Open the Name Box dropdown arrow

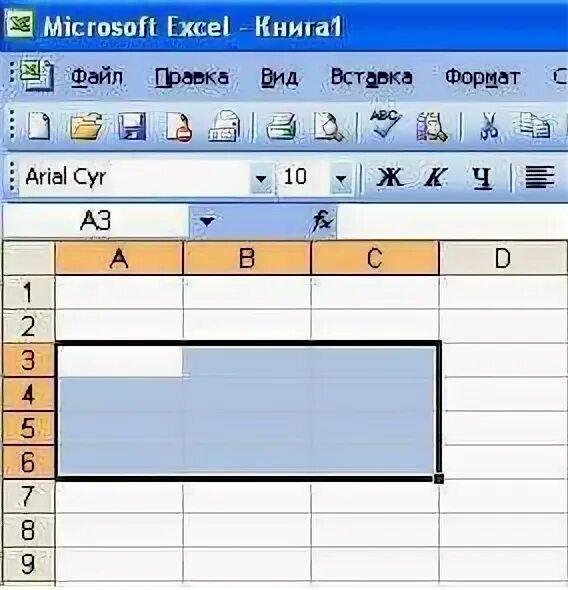tap(207, 221)
